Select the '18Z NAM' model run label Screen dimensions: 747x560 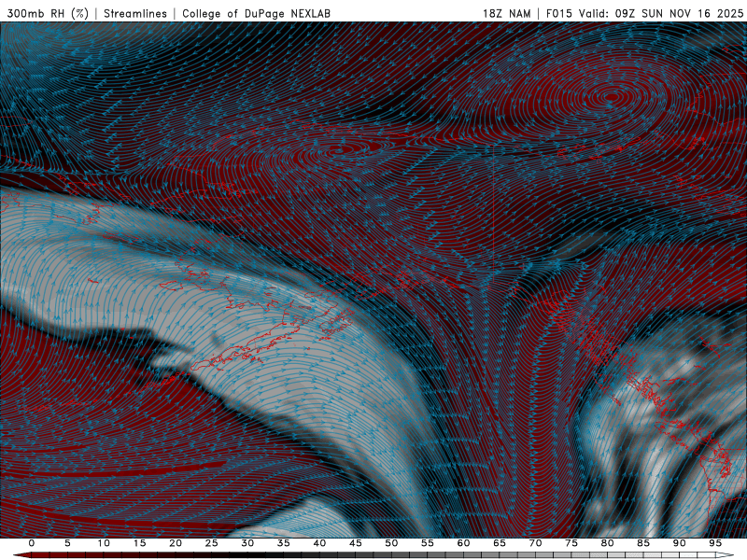coord(506,13)
